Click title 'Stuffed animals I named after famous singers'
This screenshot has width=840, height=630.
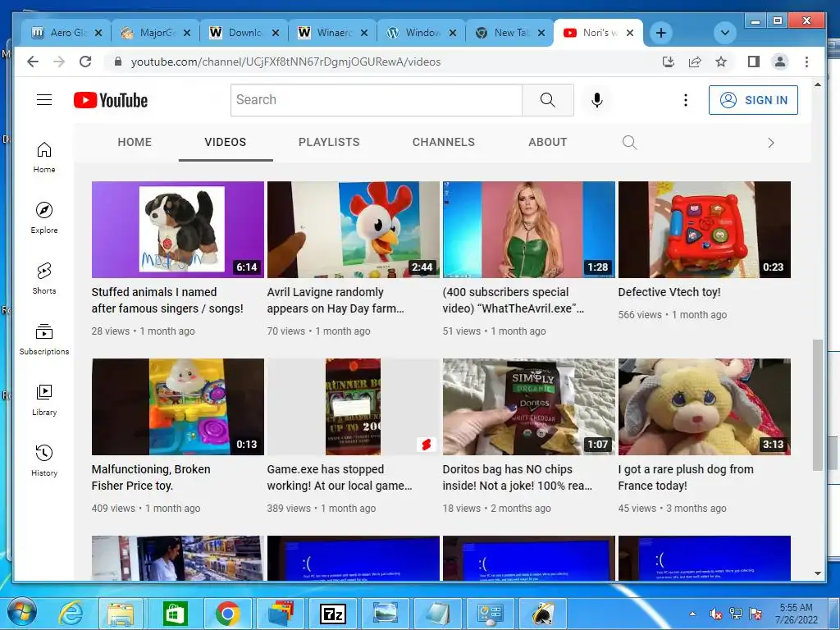(x=167, y=300)
